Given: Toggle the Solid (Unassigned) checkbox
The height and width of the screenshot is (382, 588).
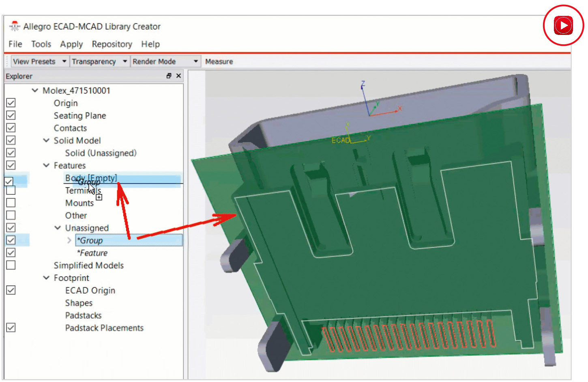Looking at the screenshot, I should tap(11, 153).
